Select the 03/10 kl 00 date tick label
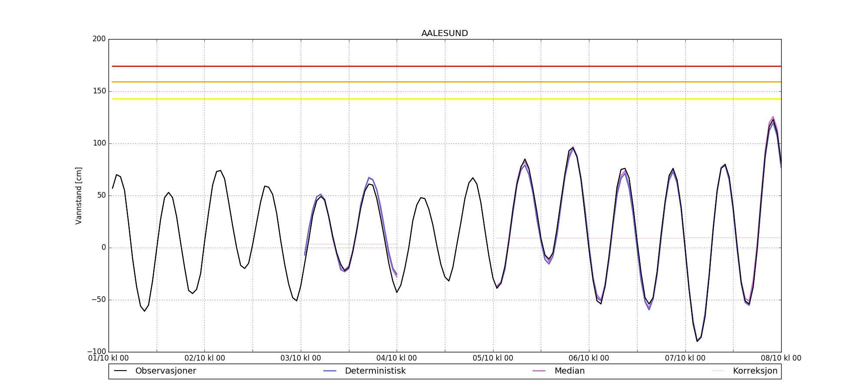This screenshot has width=868, height=391. pos(301,358)
